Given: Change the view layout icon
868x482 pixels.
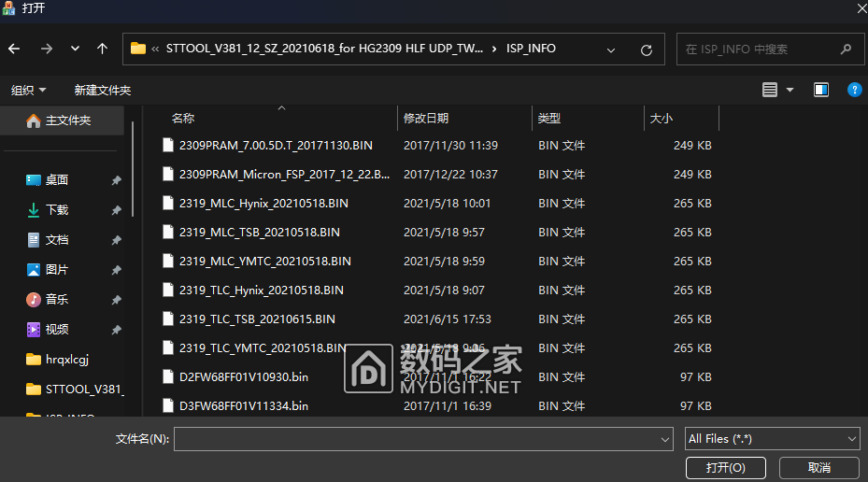Looking at the screenshot, I should [x=770, y=90].
